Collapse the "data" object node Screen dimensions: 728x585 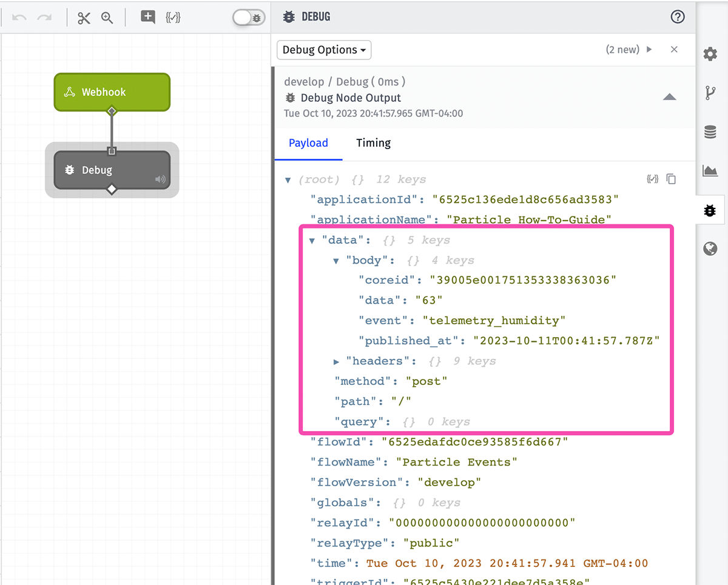coord(312,241)
